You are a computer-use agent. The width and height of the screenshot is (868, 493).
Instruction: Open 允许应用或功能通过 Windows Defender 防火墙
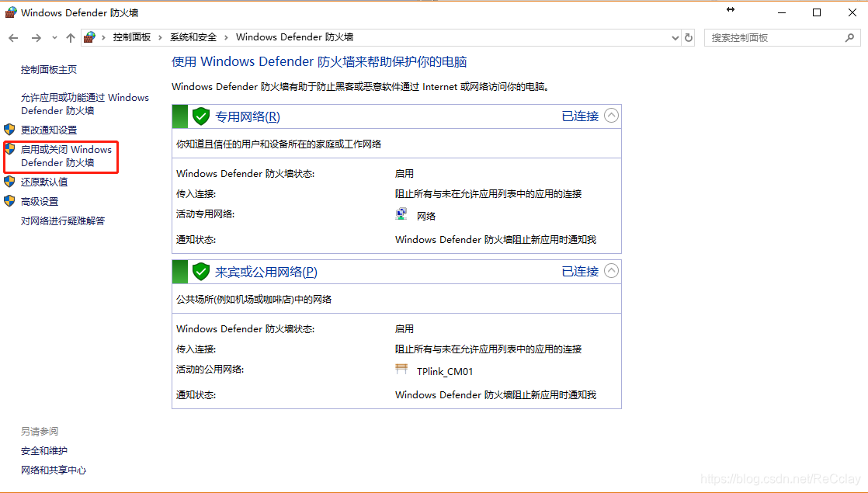coord(85,104)
